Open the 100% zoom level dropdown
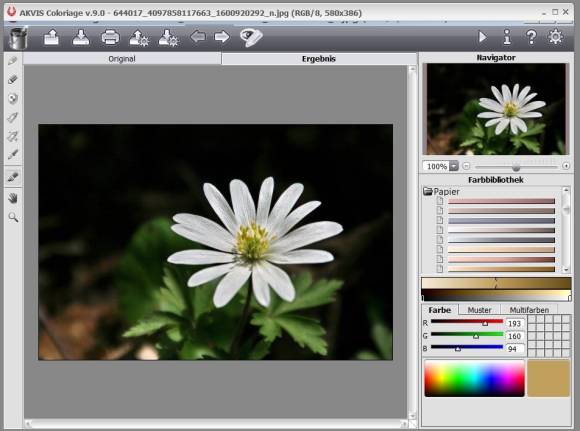 click(454, 166)
